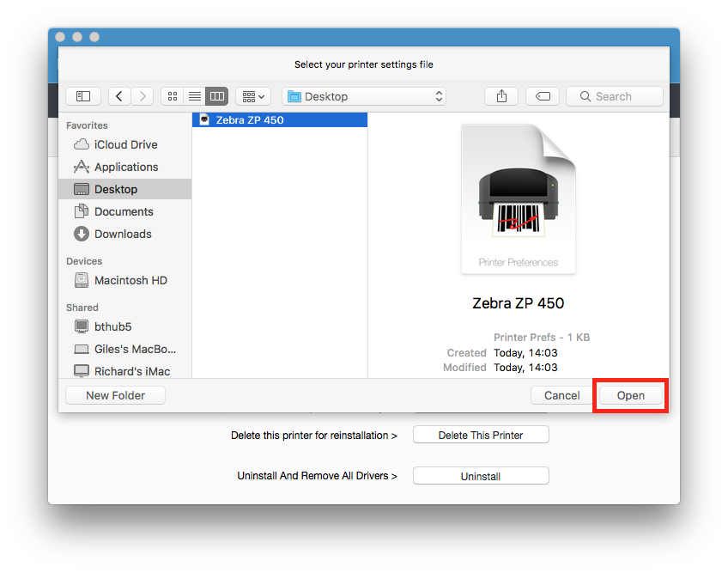
Task: Click the Zebra ZP 450 file icon in list
Action: point(204,120)
